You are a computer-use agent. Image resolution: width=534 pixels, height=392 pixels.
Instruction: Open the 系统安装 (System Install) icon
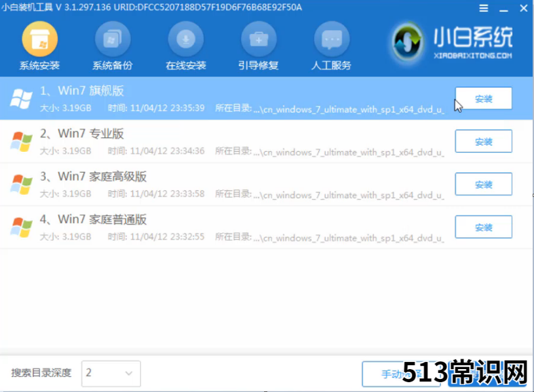[39, 41]
